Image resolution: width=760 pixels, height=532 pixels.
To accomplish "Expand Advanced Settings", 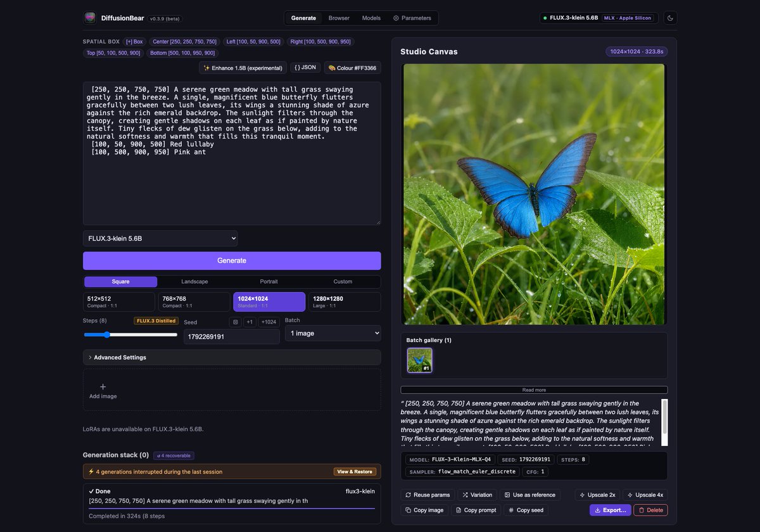I will tap(232, 357).
